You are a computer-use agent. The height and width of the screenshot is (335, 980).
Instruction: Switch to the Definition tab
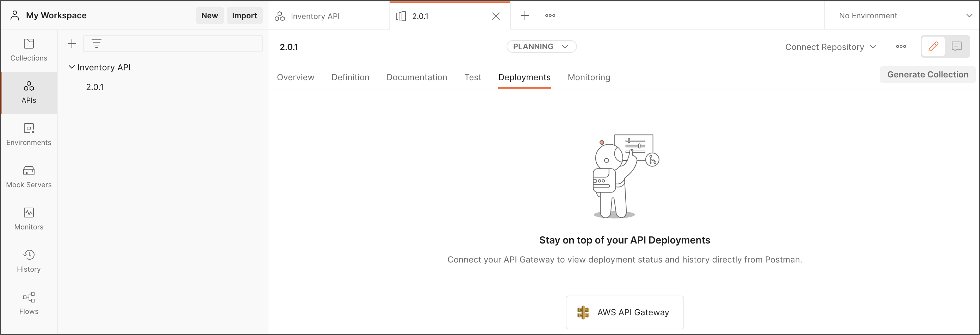351,77
